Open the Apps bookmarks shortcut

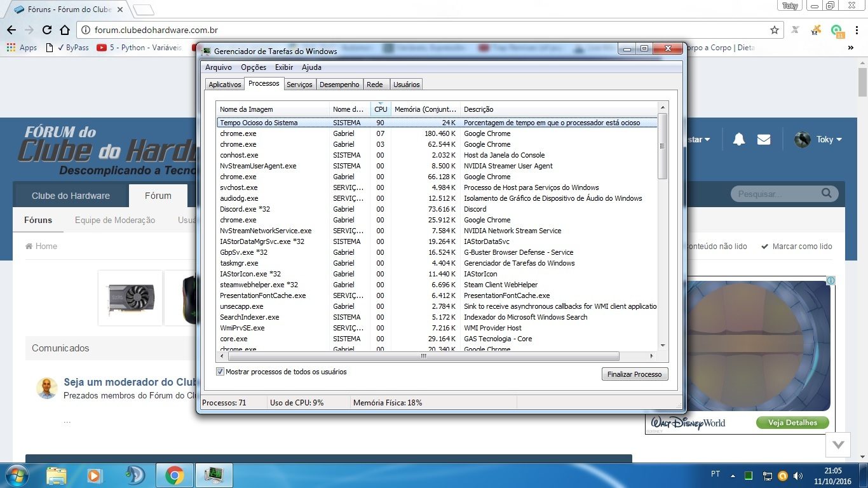(22, 48)
